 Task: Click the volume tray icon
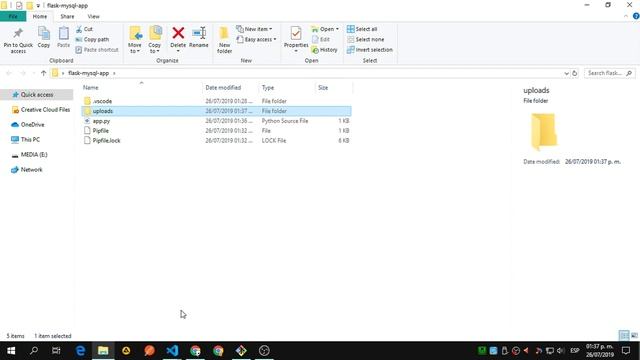click(x=560, y=351)
